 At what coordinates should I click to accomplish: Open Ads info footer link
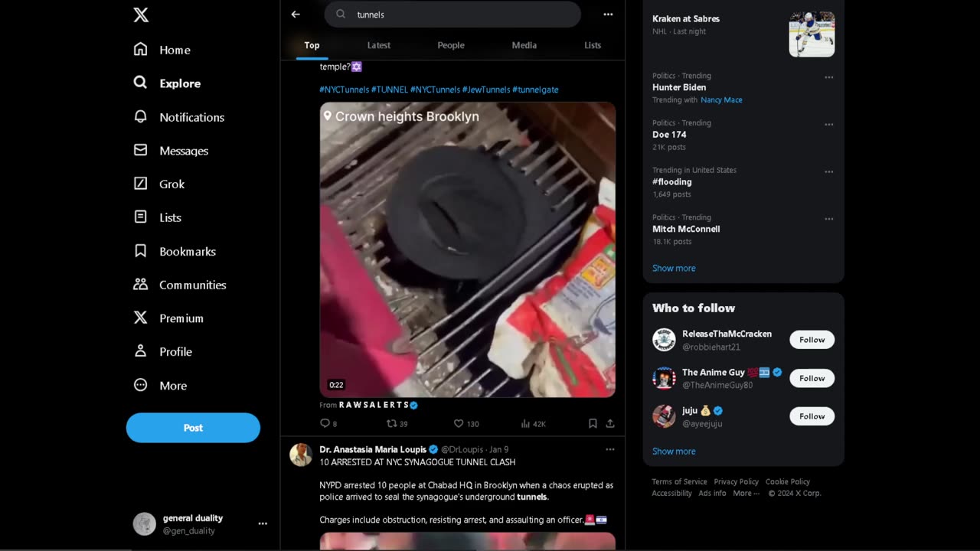(x=712, y=494)
